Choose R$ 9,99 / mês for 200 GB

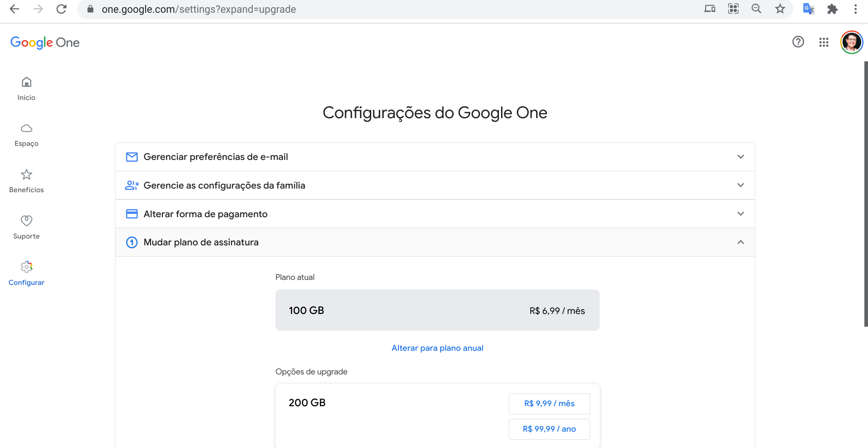point(549,403)
